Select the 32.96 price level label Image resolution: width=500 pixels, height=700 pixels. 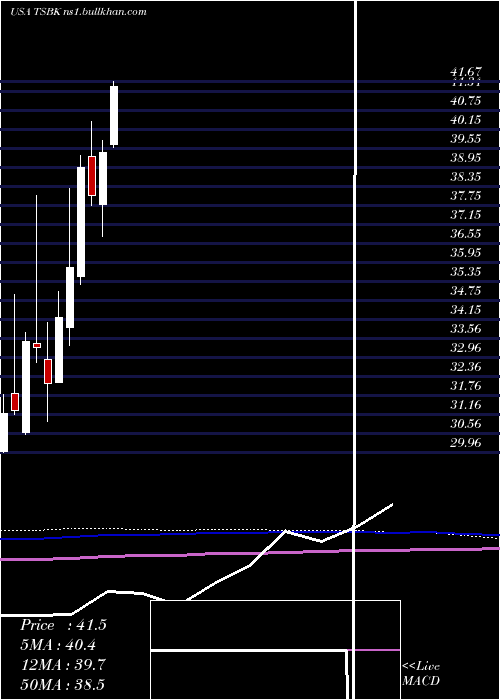(466, 347)
